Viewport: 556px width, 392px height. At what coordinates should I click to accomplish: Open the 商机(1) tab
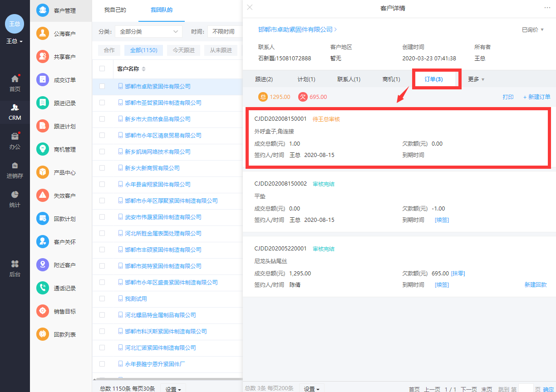pyautogui.click(x=391, y=79)
